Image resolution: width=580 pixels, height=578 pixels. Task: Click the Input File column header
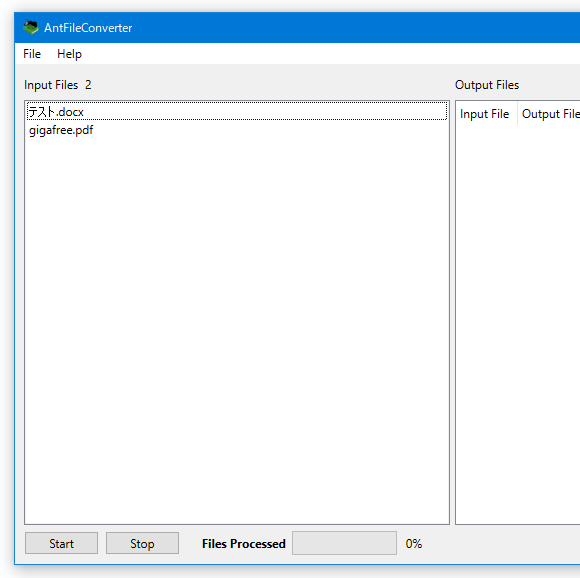[486, 114]
